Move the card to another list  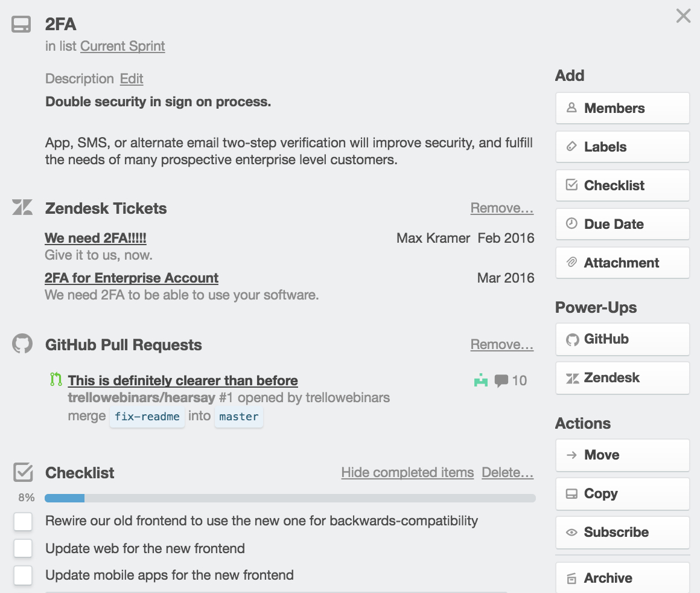click(x=622, y=455)
